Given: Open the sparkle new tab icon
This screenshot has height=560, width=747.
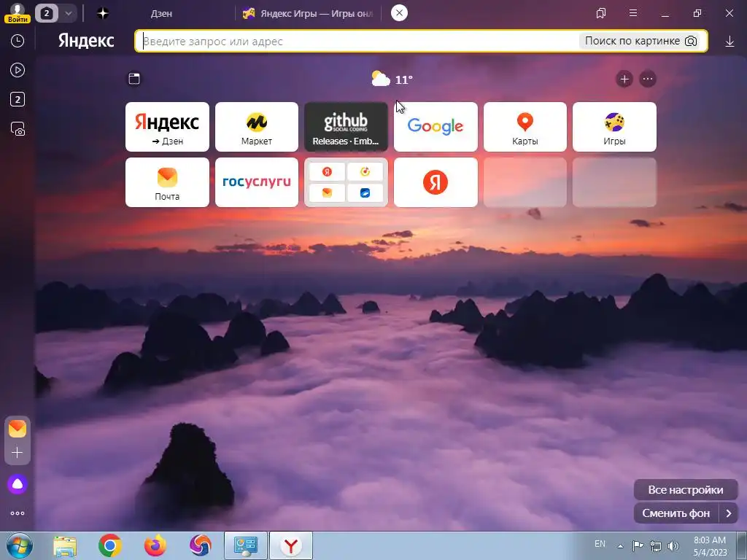Looking at the screenshot, I should tap(103, 13).
